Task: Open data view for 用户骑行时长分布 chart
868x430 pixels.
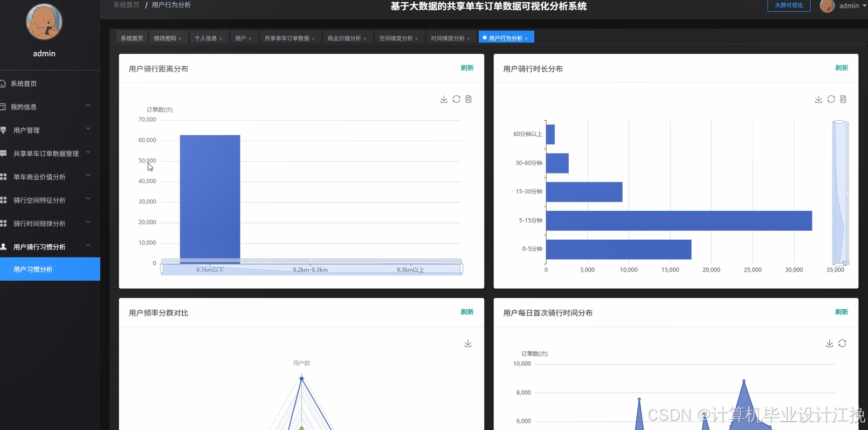Action: pos(843,99)
